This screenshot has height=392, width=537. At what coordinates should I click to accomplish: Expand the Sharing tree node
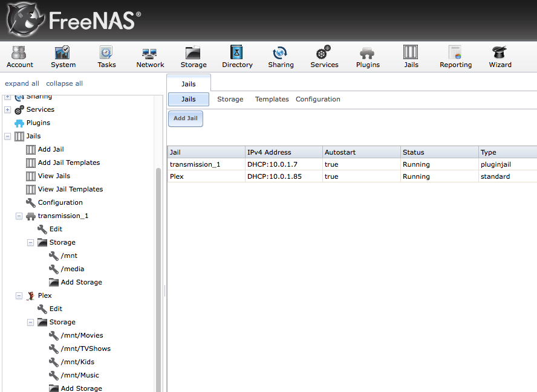[7, 97]
